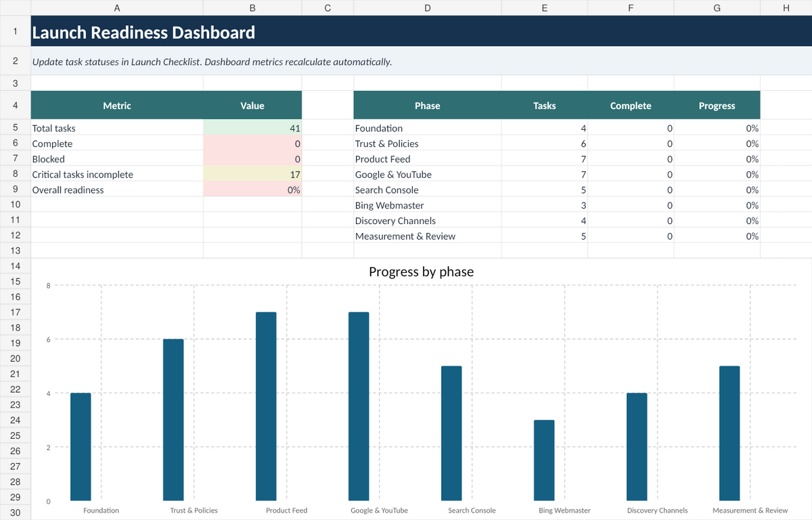Viewport: 812px width, 520px height.
Task: Click the Overall readiness value 0%
Action: tap(252, 190)
